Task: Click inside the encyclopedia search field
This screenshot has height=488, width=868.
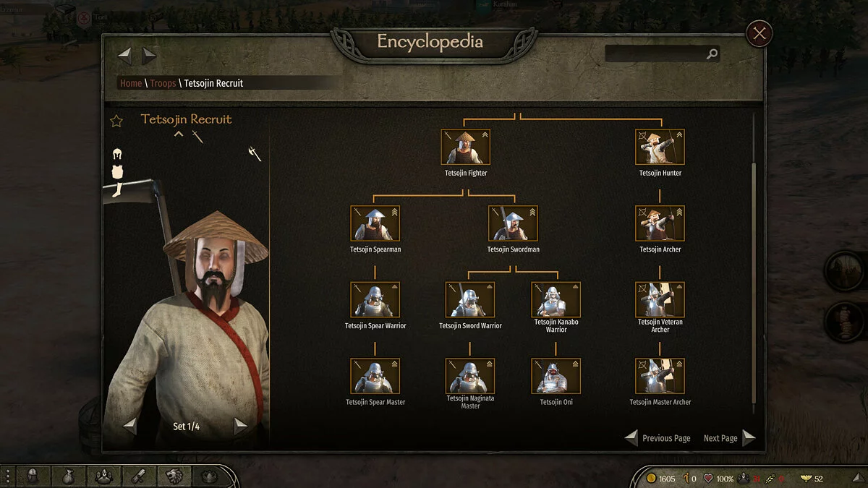Action: pos(655,53)
